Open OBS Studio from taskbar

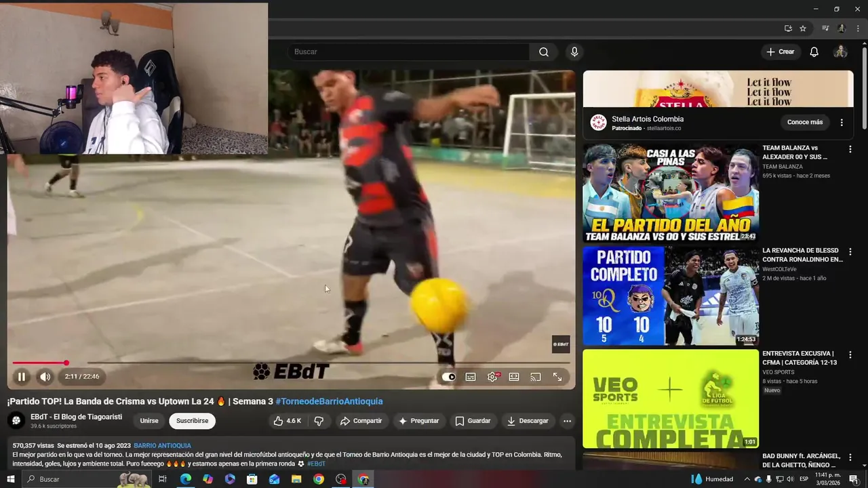click(340, 479)
